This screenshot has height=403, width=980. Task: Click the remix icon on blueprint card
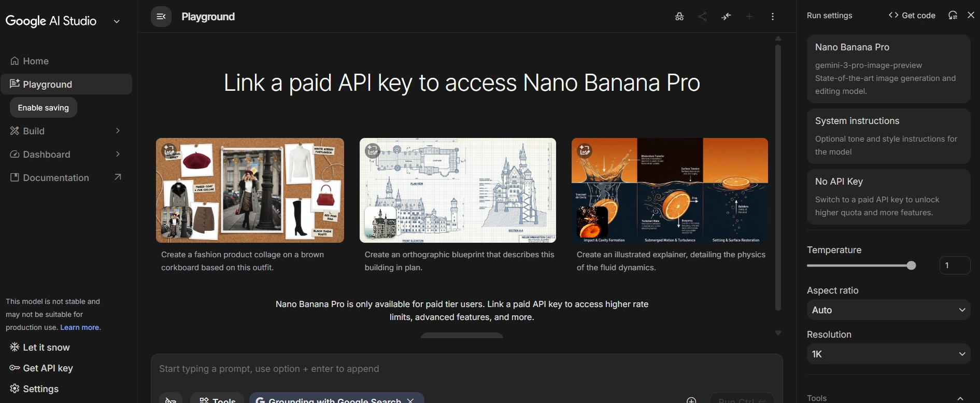coord(373,151)
